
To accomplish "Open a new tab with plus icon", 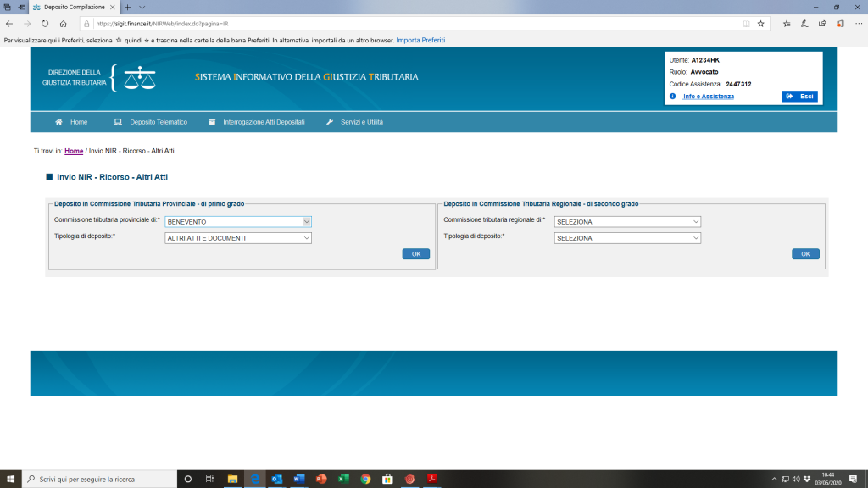I will point(128,7).
